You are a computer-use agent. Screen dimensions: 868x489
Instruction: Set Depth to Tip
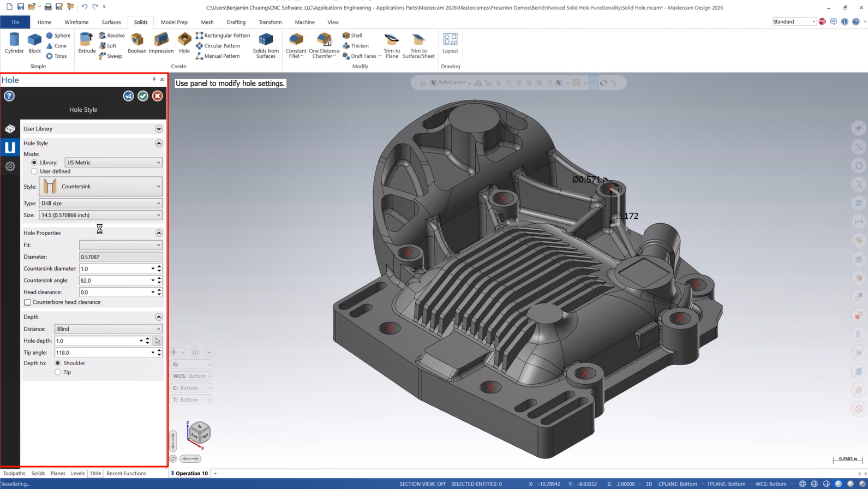click(x=58, y=372)
